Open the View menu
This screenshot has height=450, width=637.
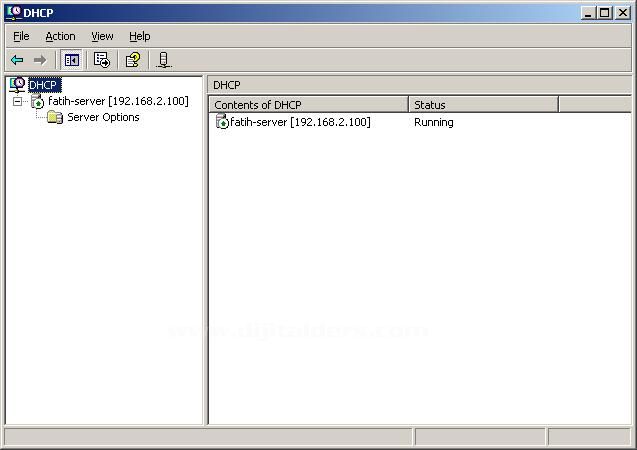coord(102,36)
